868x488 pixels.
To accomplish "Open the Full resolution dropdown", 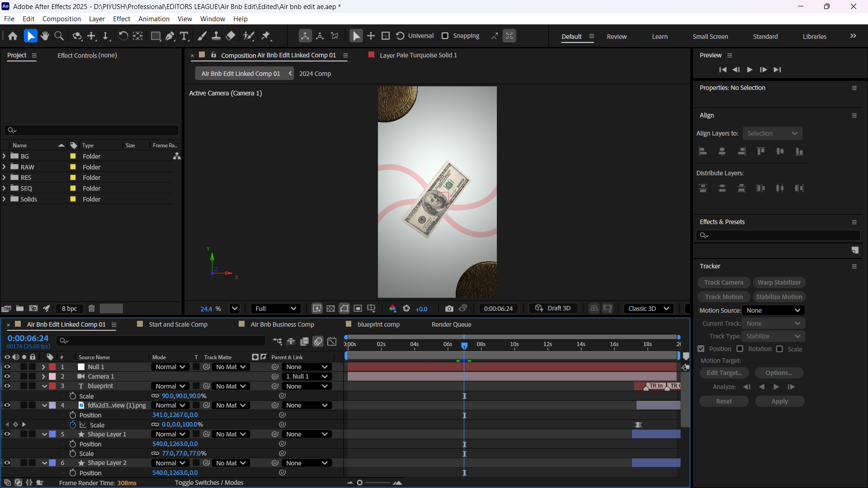I will pyautogui.click(x=275, y=309).
